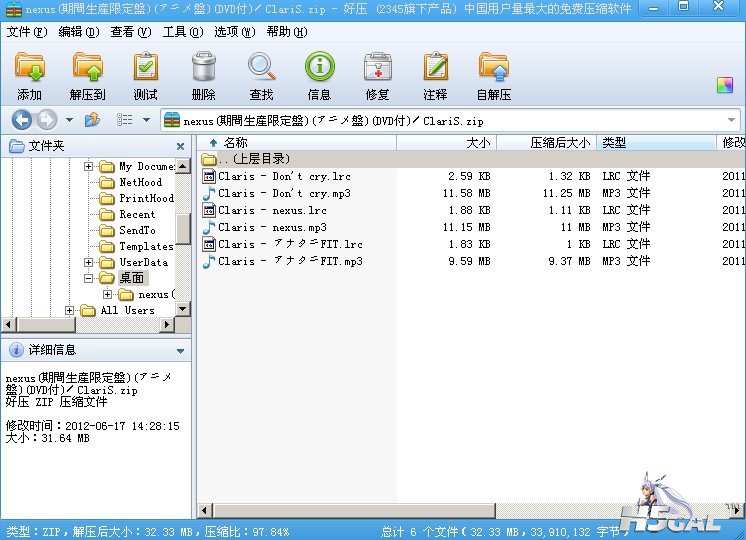The height and width of the screenshot is (540, 746).
Task: Open the view mode dropdown arrow
Action: pos(147,120)
